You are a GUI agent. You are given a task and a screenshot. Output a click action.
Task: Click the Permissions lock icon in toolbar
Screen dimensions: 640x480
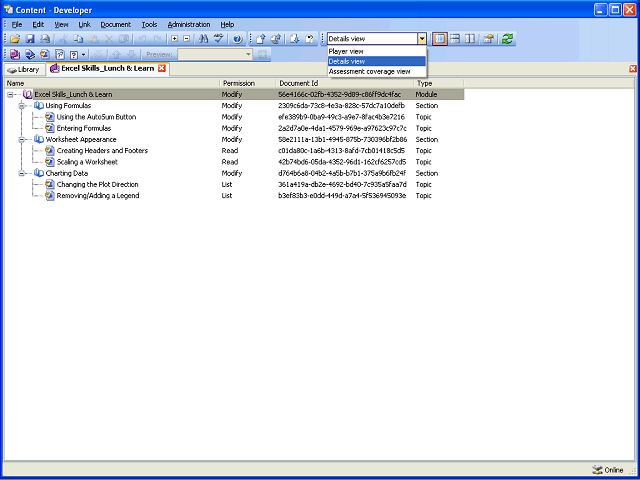[489, 39]
